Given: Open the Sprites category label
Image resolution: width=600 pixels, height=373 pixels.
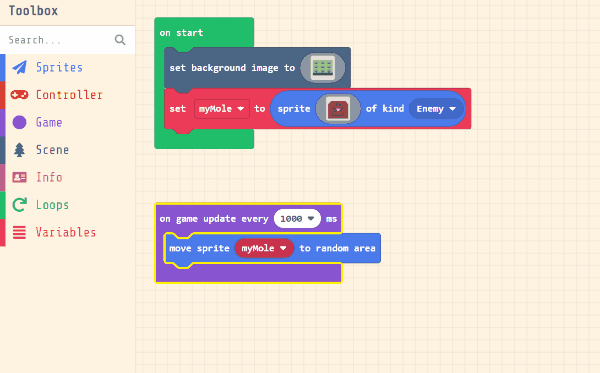Looking at the screenshot, I should (x=59, y=67).
